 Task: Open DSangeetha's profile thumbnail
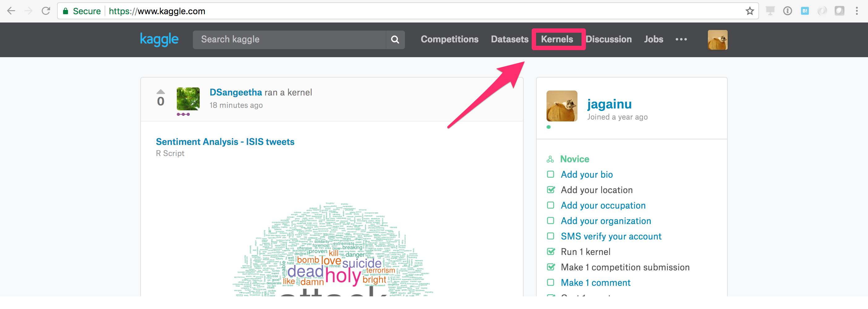tap(188, 99)
